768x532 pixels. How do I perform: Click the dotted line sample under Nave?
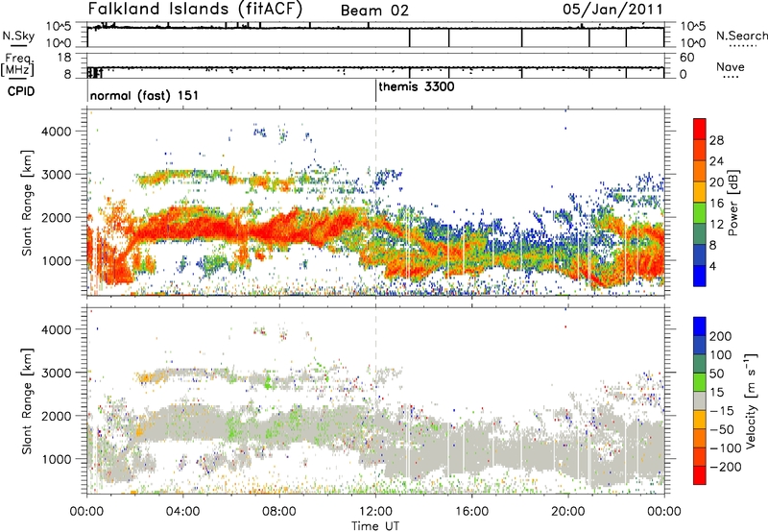tap(732, 77)
